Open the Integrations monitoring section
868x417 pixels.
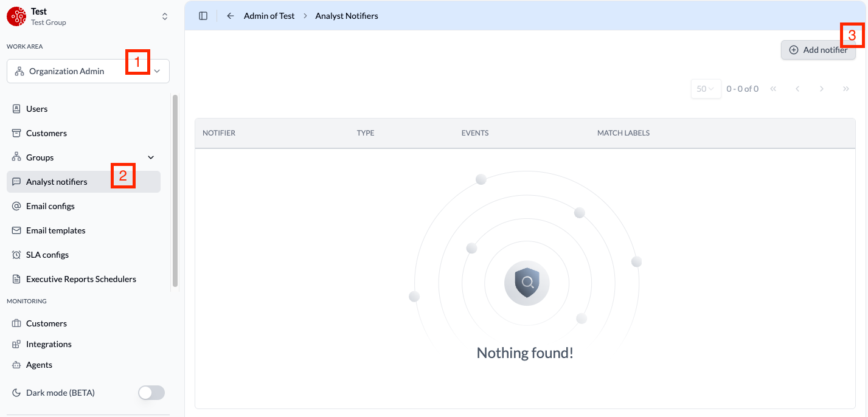click(x=49, y=343)
